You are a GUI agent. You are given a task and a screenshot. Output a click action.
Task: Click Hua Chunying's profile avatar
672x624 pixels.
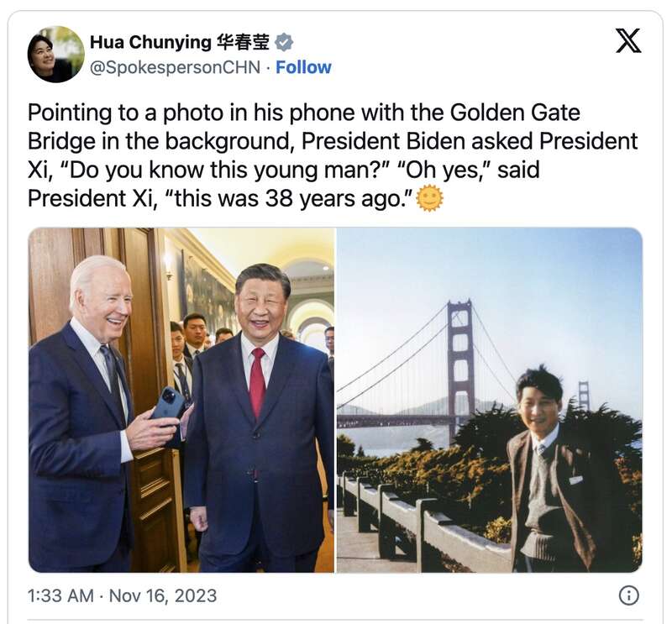click(x=56, y=54)
